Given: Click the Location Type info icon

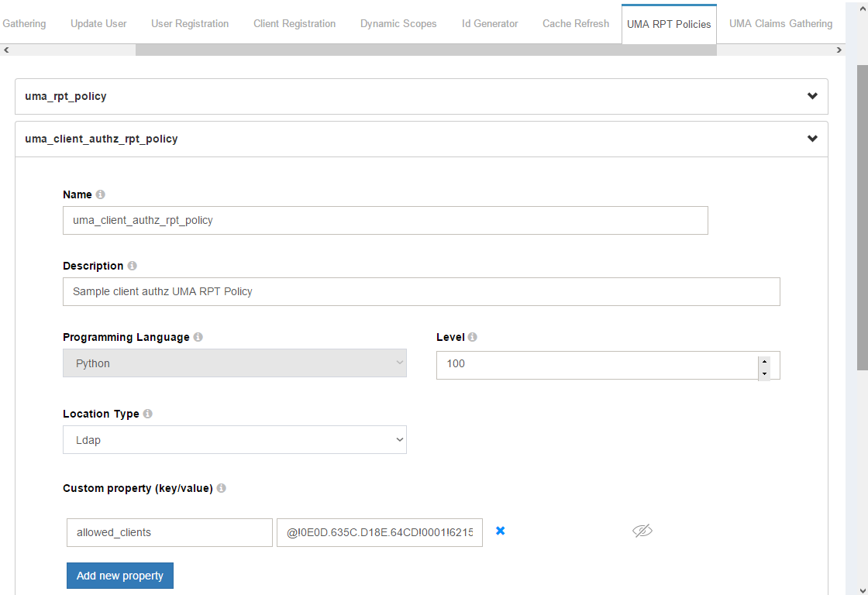Looking at the screenshot, I should [x=147, y=414].
